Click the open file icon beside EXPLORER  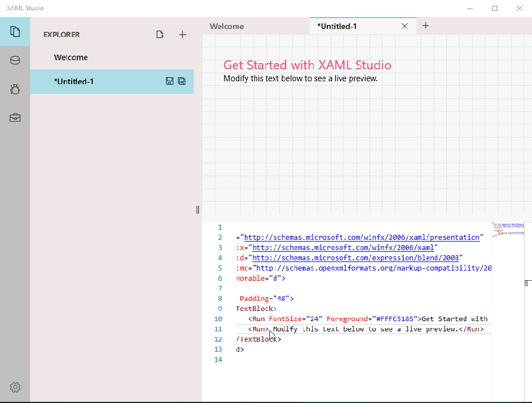coord(160,35)
